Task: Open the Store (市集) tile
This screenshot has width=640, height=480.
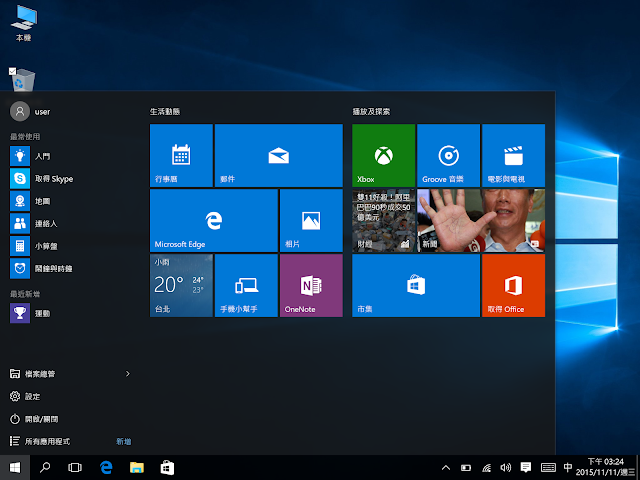Action: 416,285
